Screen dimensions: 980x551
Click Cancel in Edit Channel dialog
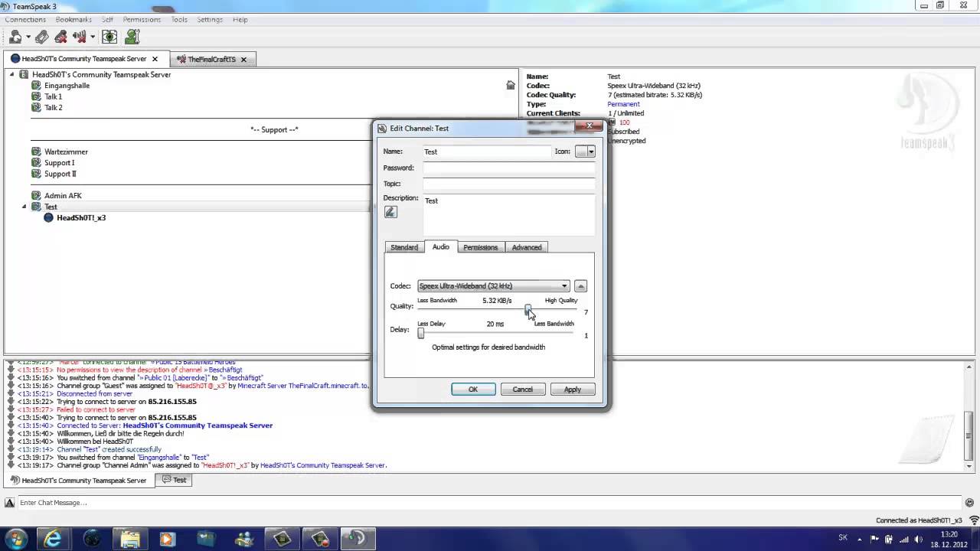[523, 390]
